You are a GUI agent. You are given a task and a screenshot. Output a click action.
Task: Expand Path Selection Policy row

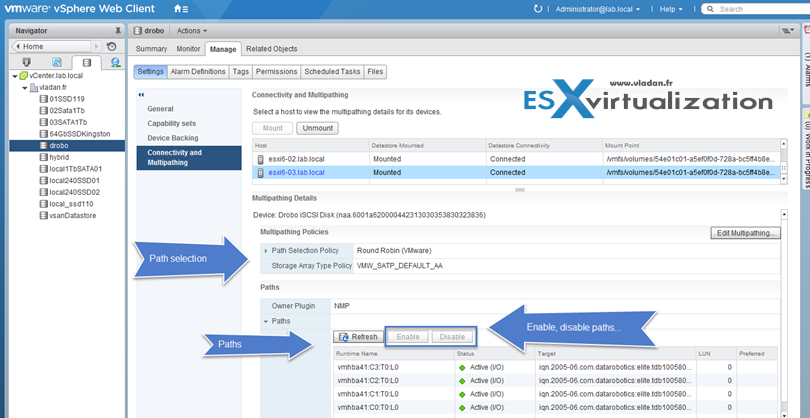coord(267,251)
